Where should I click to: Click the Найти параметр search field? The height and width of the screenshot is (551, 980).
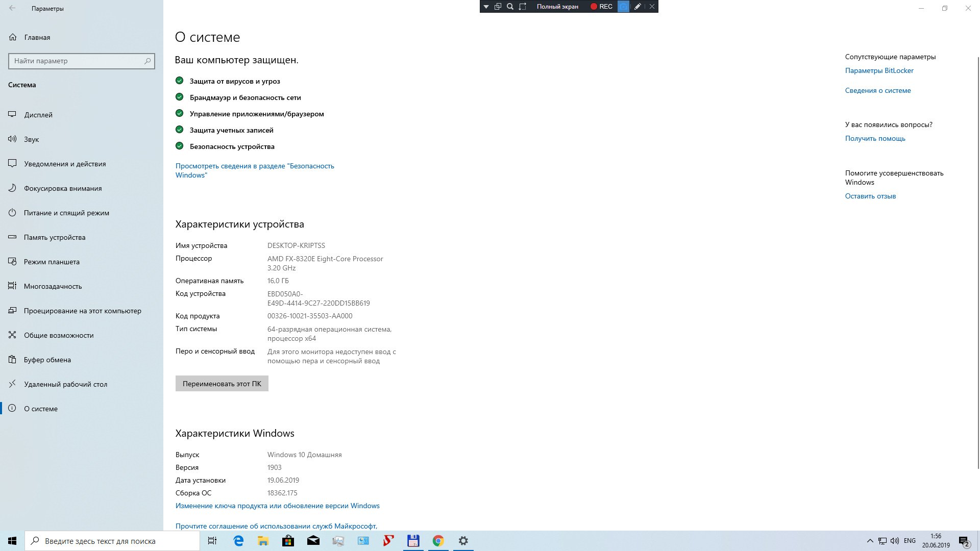tap(77, 61)
